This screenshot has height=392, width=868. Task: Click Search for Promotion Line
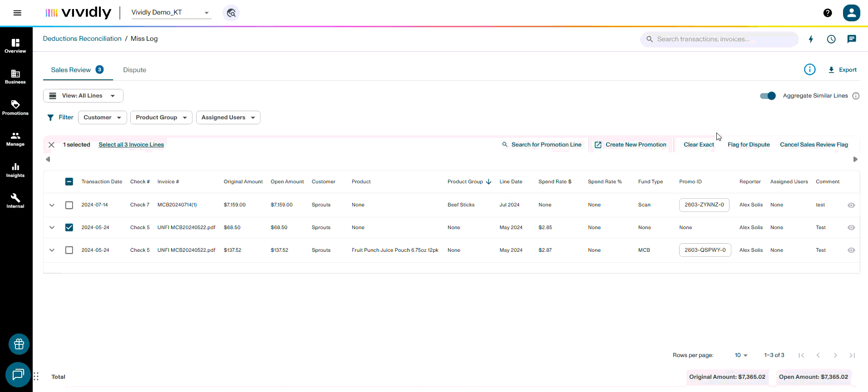[x=542, y=145]
